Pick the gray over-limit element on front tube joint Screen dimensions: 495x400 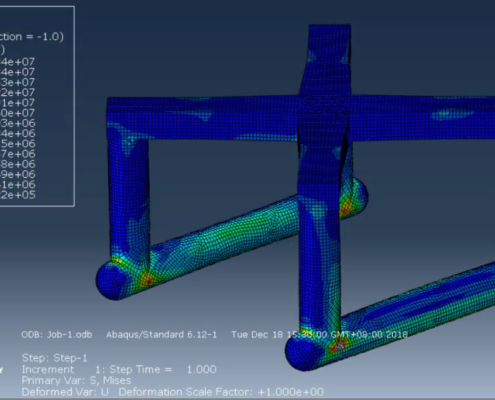[x=340, y=346]
